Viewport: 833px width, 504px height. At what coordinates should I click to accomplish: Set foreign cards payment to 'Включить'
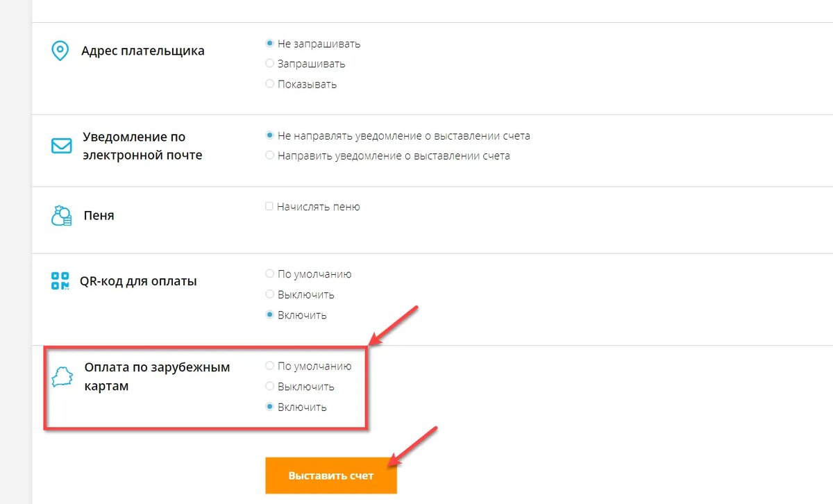click(270, 408)
